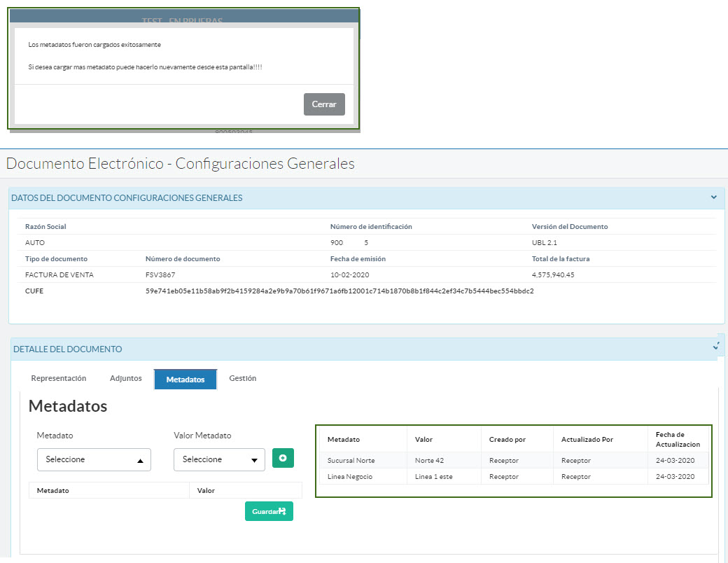Open the Adjuntos tab
Image resolution: width=728 pixels, height=563 pixels.
126,378
